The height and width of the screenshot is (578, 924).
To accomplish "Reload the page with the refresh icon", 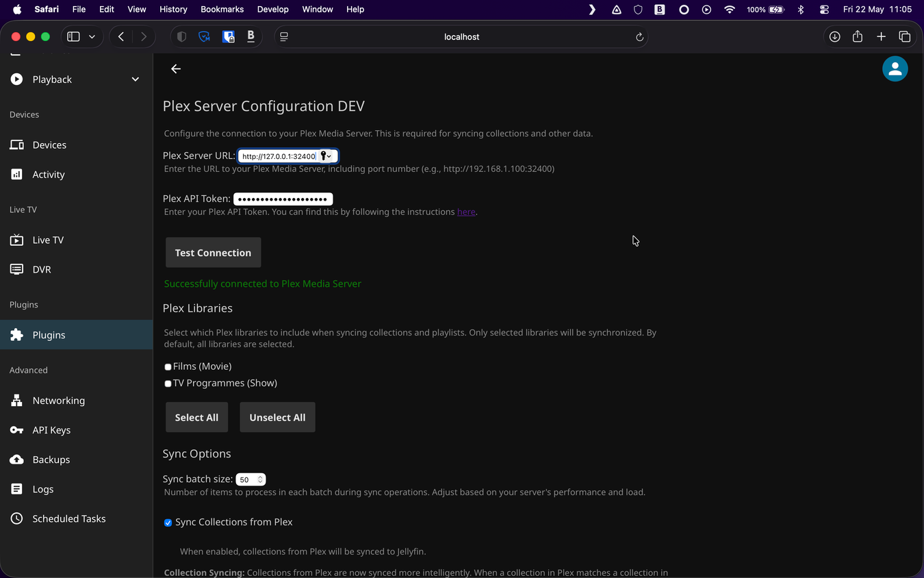I will pyautogui.click(x=639, y=37).
